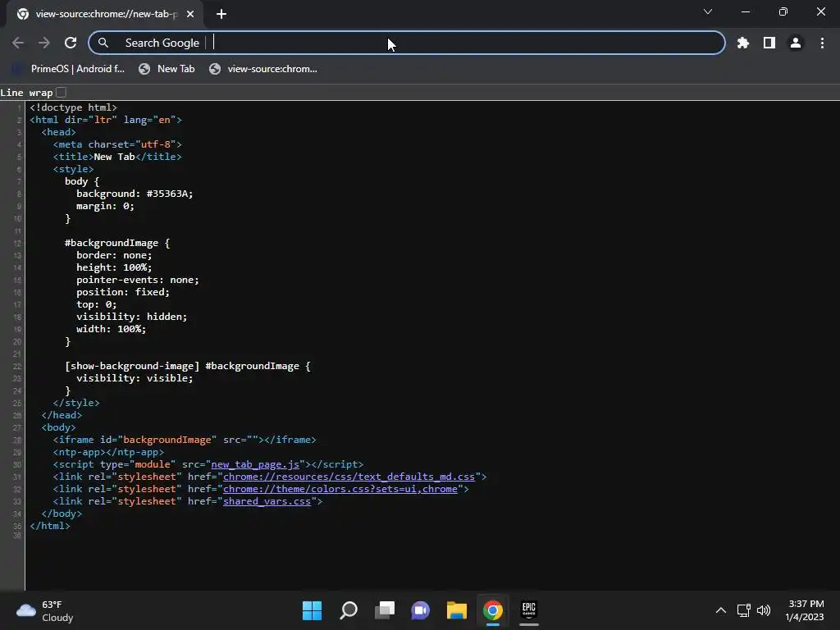Click the '<title>New Tab</title>' line
The width and height of the screenshot is (840, 630).
click(x=117, y=157)
